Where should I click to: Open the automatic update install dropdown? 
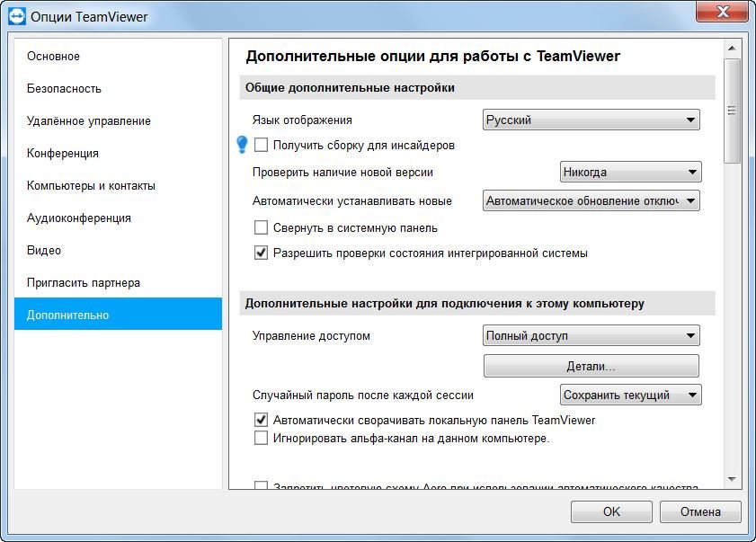(591, 201)
